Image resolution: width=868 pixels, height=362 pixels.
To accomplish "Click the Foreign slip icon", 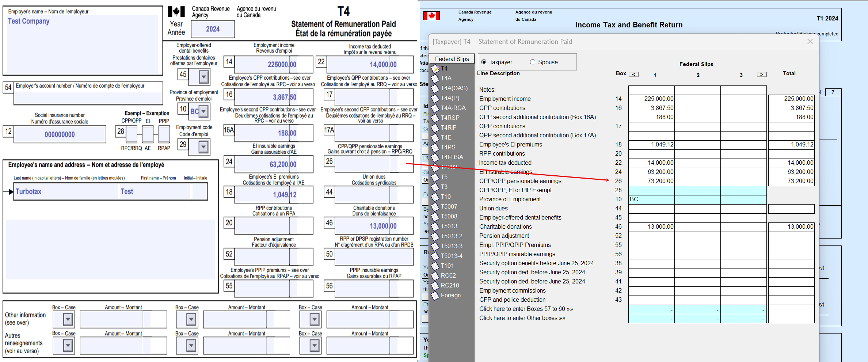I will coord(435,296).
